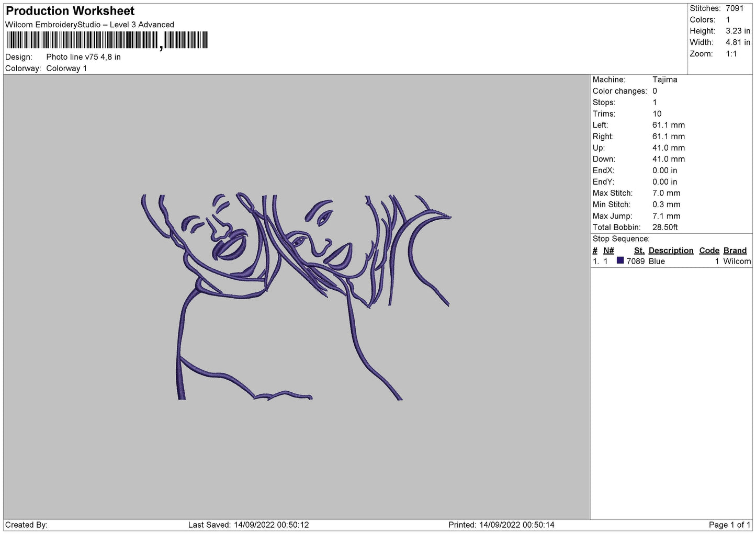The height and width of the screenshot is (534, 756).
Task: Click the Max Stitch value 7.0 mm
Action: [666, 193]
